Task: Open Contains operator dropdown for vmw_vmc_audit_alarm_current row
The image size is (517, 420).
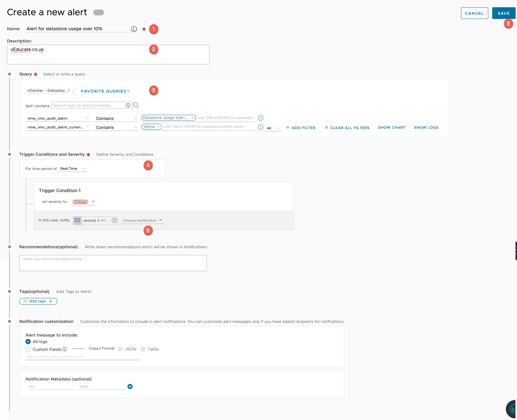Action: tap(116, 127)
